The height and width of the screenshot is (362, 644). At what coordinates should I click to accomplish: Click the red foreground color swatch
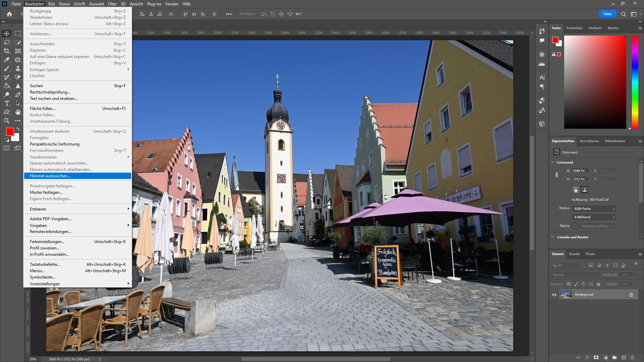[10, 131]
